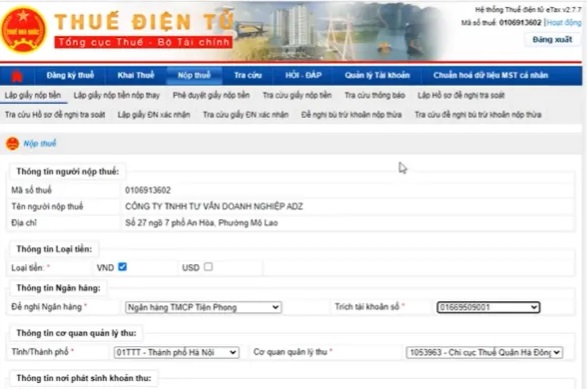Image resolution: width=587 pixels, height=389 pixels.
Task: Click the company name CÔNG TY TNHH TƯ VẤN DOANH NGHIỆP ADZ
Action: pyautogui.click(x=214, y=206)
